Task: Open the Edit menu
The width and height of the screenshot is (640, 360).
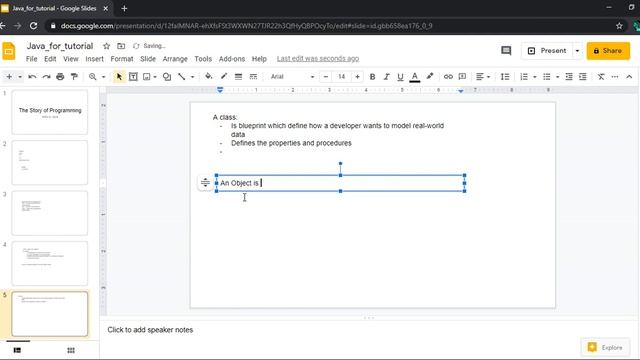Action: pos(50,59)
